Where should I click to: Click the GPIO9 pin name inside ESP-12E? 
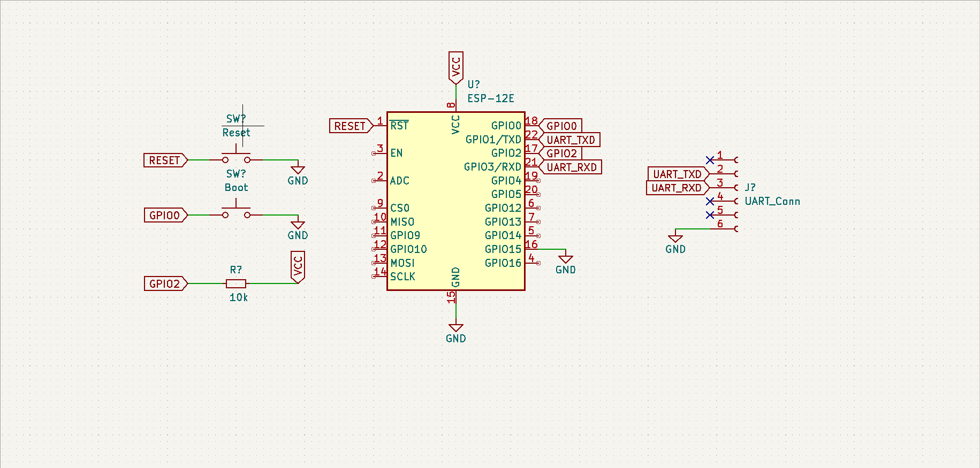pyautogui.click(x=405, y=235)
